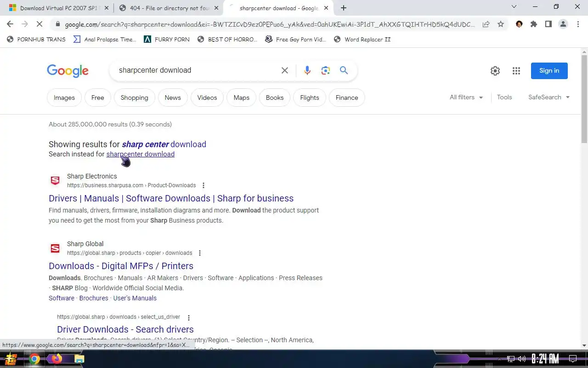Open the taskbar clock showing 8:24 AM
Image resolution: width=588 pixels, height=368 pixels.
pos(545,359)
